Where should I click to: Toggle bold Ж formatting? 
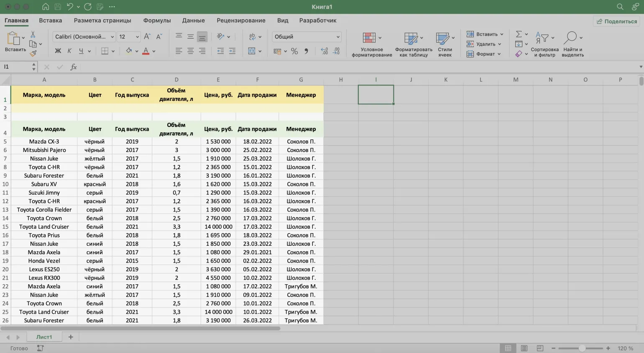(58, 51)
